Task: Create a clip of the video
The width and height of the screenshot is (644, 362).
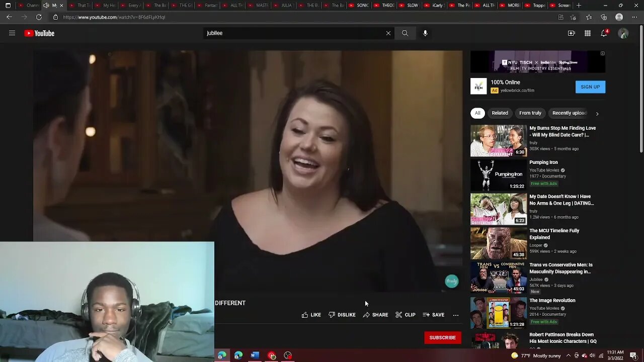Action: pyautogui.click(x=405, y=315)
